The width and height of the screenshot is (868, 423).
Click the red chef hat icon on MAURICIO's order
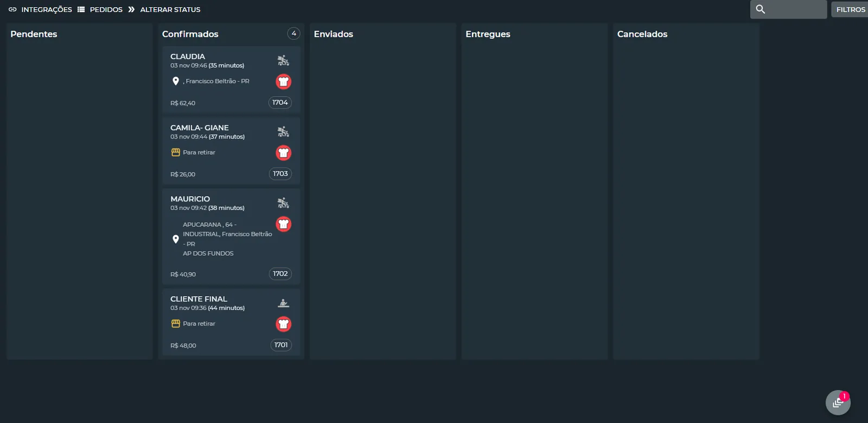pyautogui.click(x=284, y=224)
